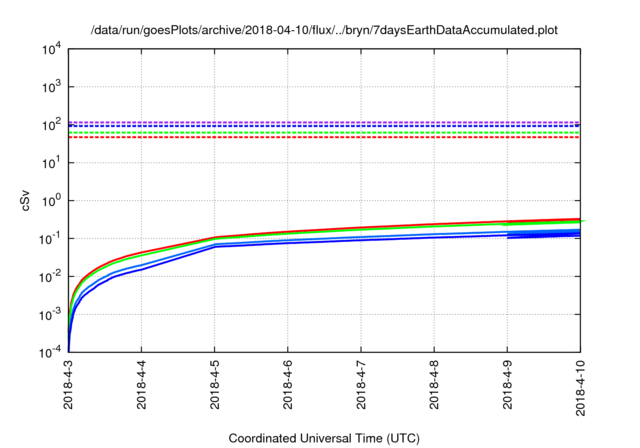Click the y-axis tick label 10^2
640x448 pixels.
[51, 124]
